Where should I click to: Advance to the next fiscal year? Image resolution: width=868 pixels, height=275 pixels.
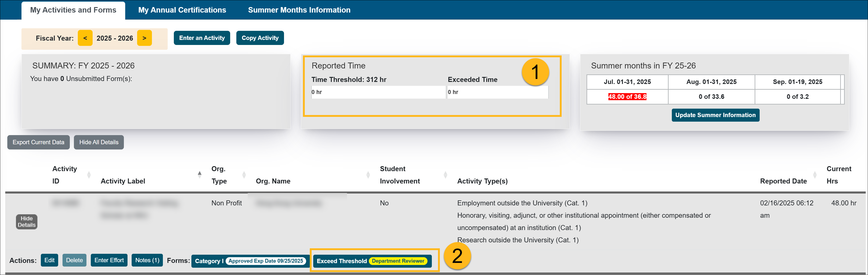(x=144, y=38)
